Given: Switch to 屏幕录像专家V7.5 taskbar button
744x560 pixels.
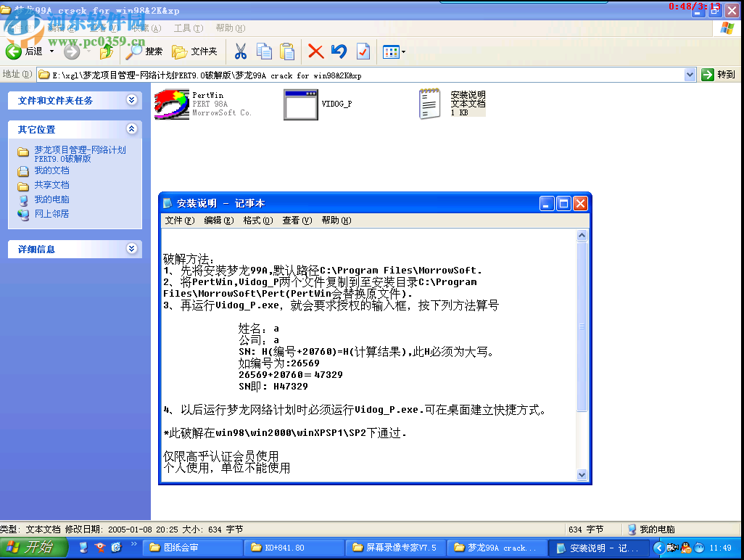Looking at the screenshot, I should [397, 548].
